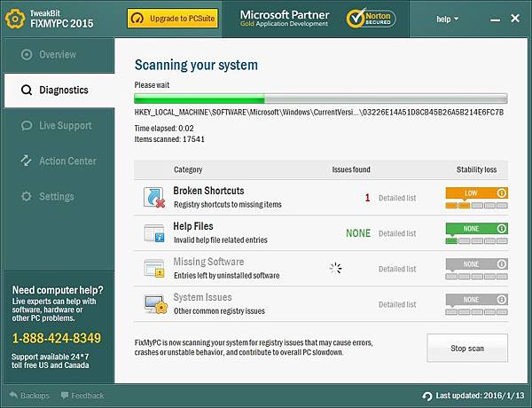Click the Missing Software category icon
The image size is (532, 408).
[154, 269]
